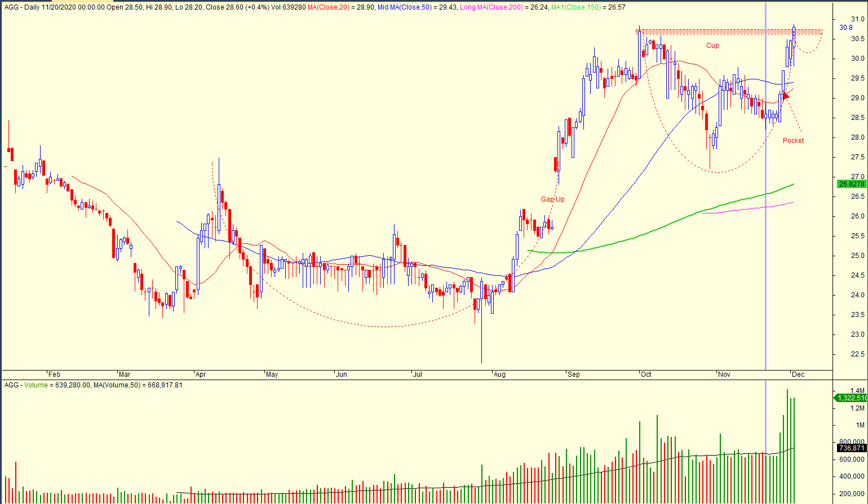
Task: Click the "Gap Up" annotation text
Action: coord(552,199)
